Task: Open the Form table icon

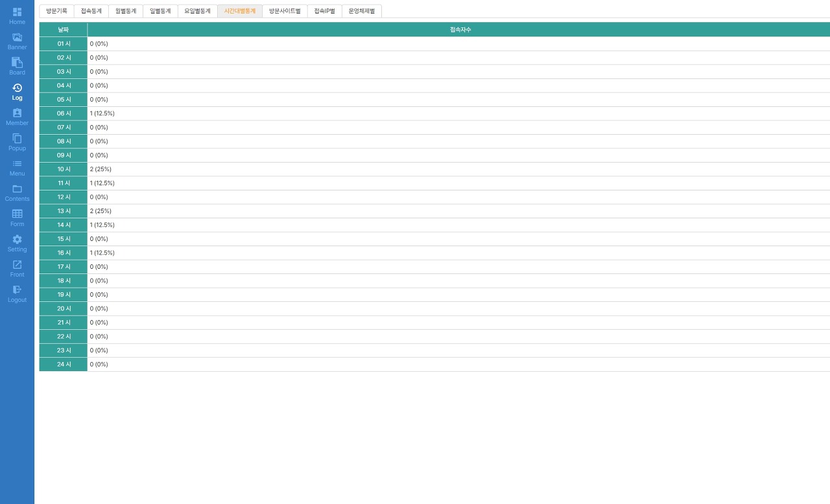Action: (17, 214)
